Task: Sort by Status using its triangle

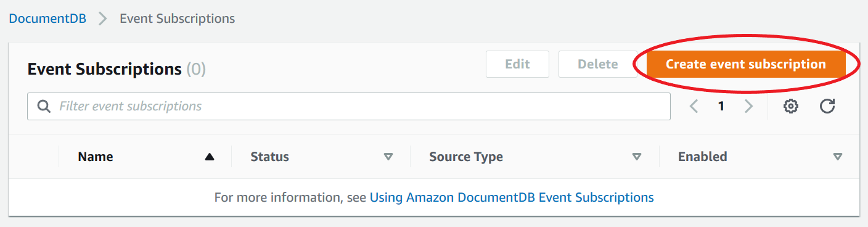Action: (x=388, y=157)
